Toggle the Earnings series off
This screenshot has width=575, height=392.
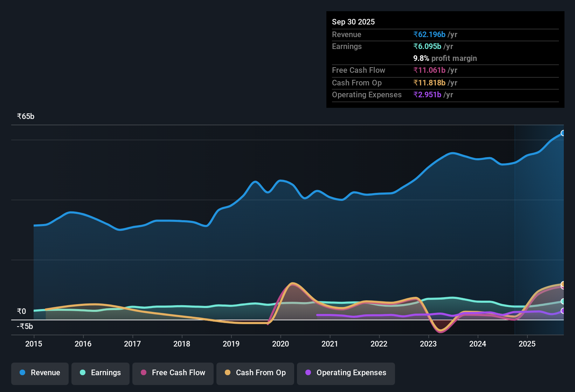click(101, 373)
